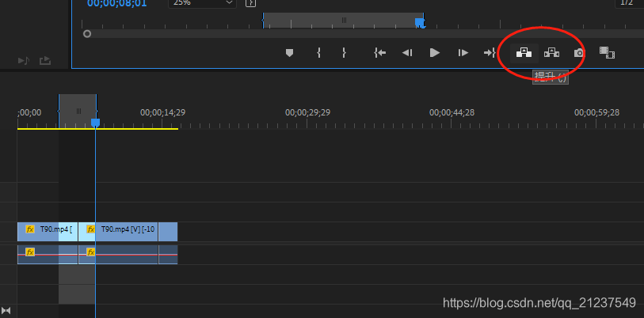
Task: Start playback with the Play button
Action: tap(435, 52)
